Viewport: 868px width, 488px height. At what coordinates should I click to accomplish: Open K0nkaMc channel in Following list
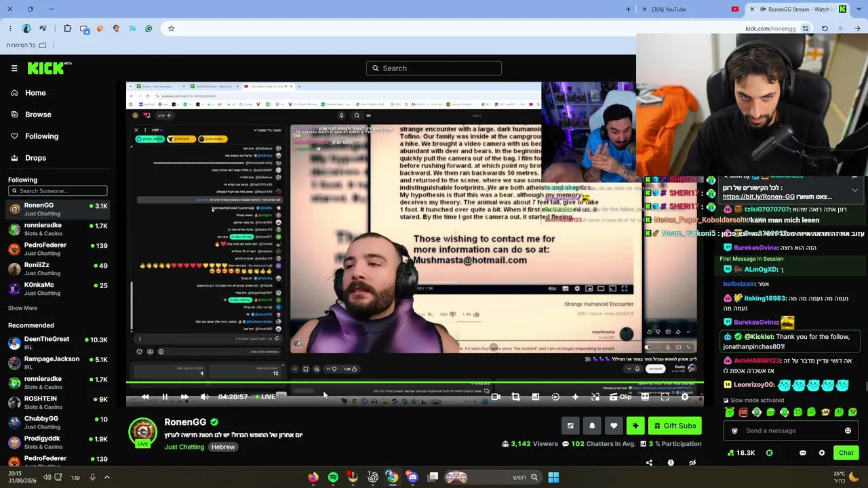pyautogui.click(x=58, y=289)
